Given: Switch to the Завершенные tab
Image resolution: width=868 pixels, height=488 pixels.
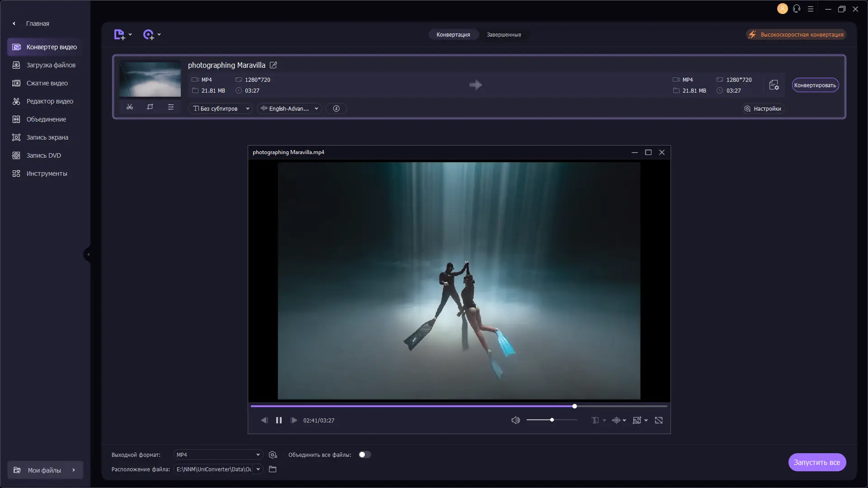Looking at the screenshot, I should click(504, 34).
